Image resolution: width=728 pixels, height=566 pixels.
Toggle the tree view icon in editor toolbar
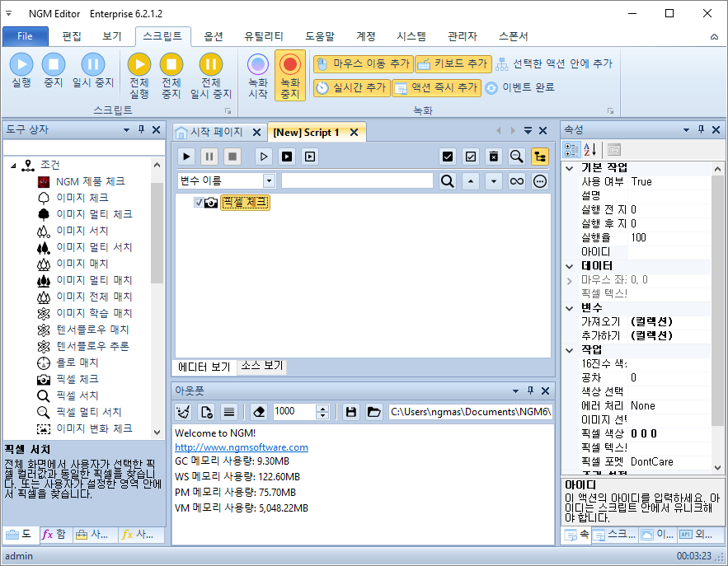pyautogui.click(x=539, y=157)
